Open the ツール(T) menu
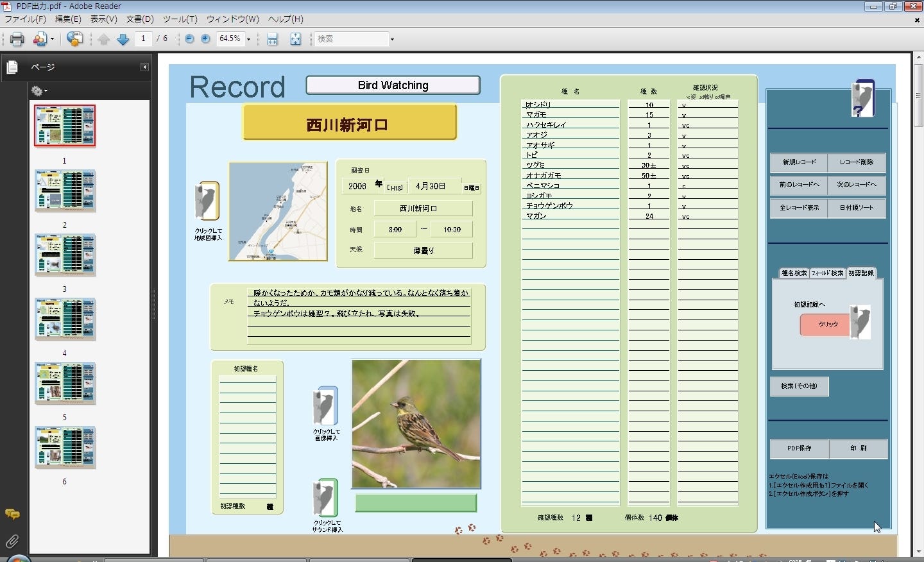 point(180,19)
